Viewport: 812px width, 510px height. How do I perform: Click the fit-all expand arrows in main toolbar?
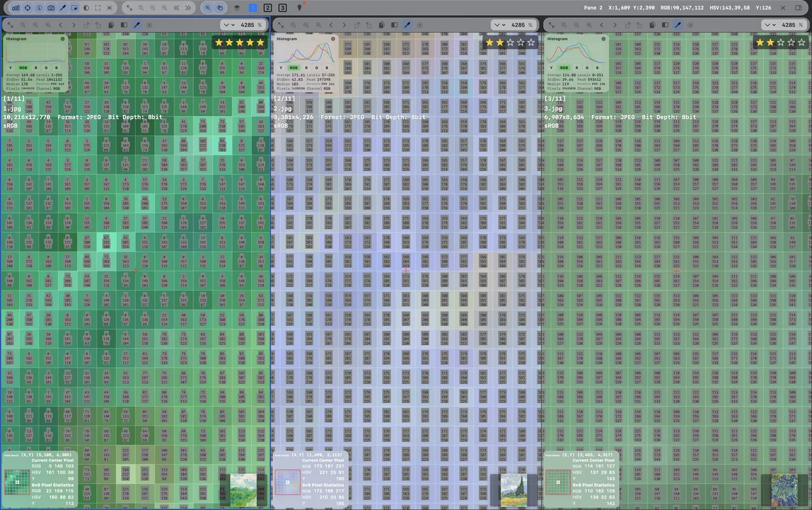[129, 8]
